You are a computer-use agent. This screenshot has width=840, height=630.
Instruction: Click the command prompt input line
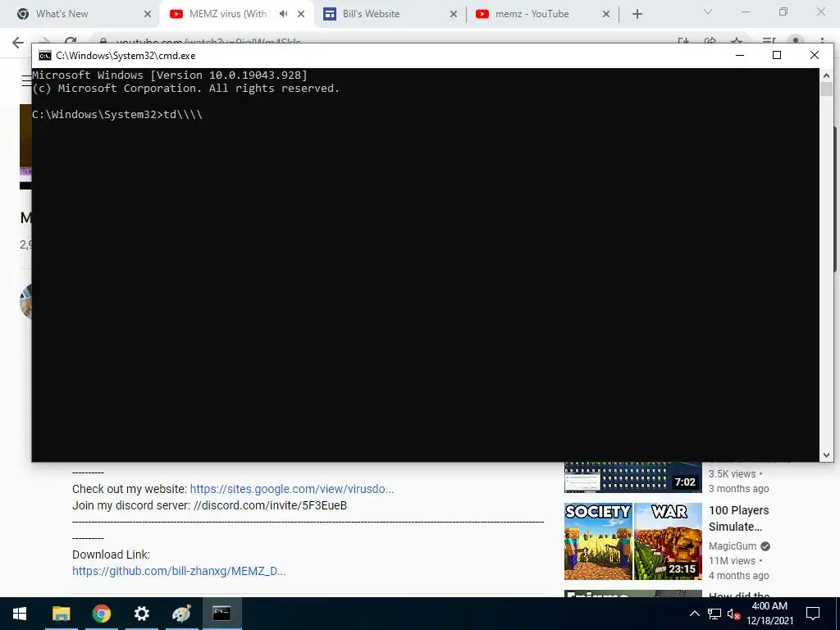[x=118, y=115]
